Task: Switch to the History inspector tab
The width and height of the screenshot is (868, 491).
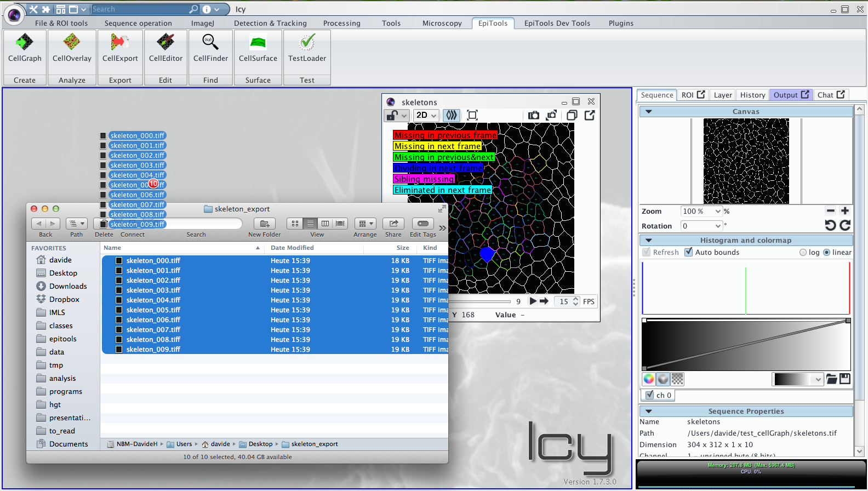Action: coord(752,95)
